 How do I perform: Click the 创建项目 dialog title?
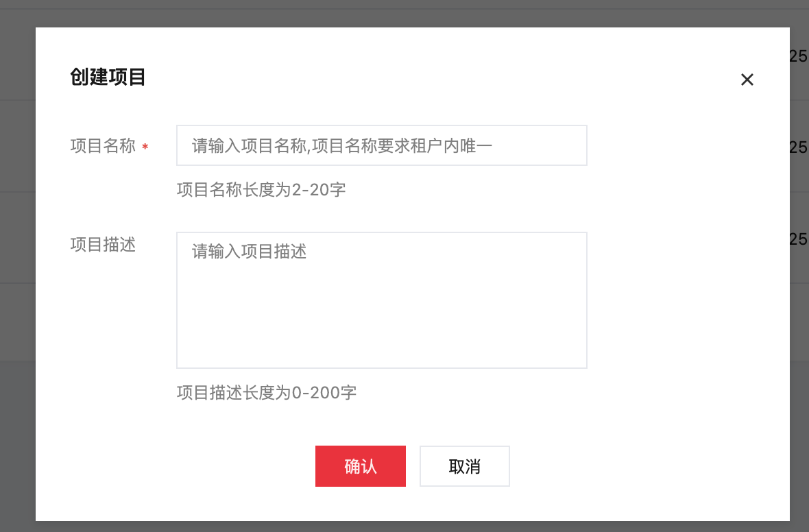pyautogui.click(x=108, y=77)
